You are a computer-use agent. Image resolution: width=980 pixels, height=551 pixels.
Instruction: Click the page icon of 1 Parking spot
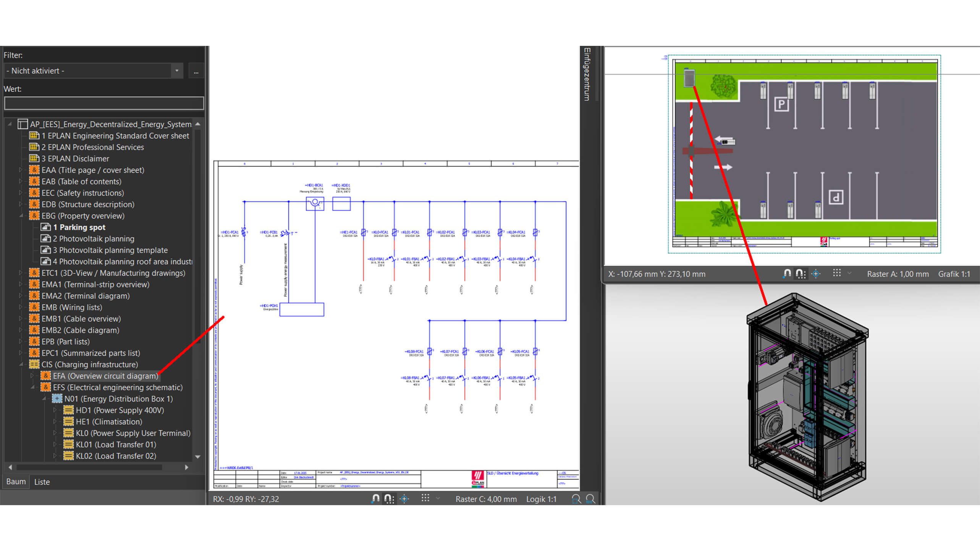pyautogui.click(x=46, y=227)
